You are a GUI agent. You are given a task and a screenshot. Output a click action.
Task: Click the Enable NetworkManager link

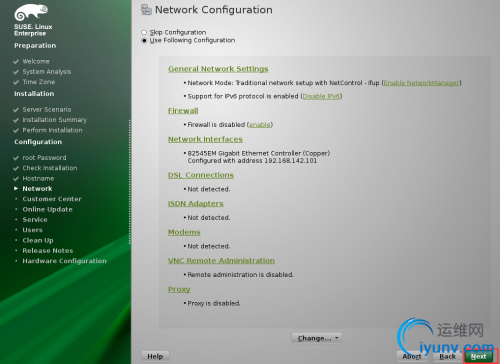(421, 83)
